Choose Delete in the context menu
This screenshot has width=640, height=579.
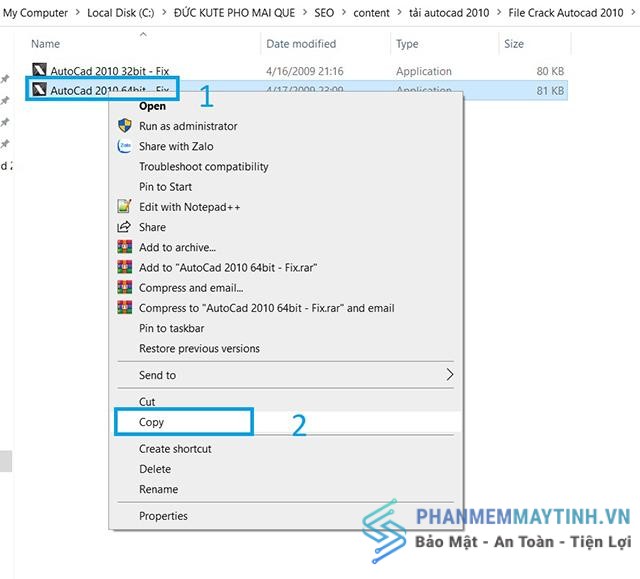(155, 469)
